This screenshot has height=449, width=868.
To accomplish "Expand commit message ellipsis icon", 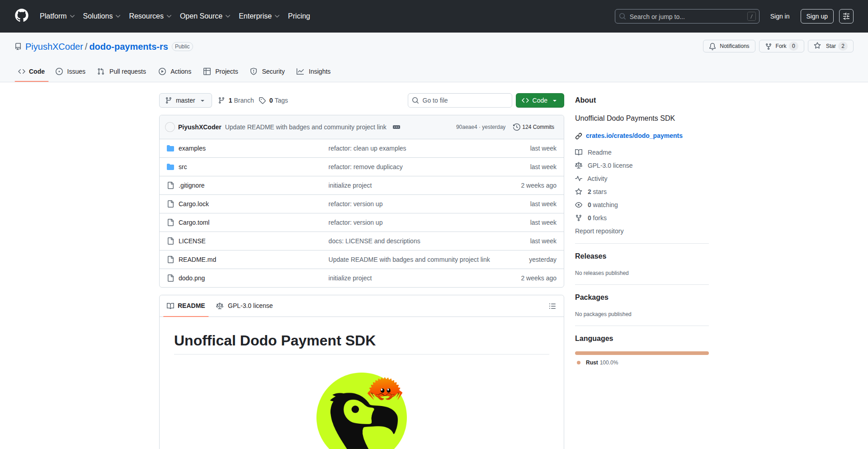I will click(x=396, y=127).
